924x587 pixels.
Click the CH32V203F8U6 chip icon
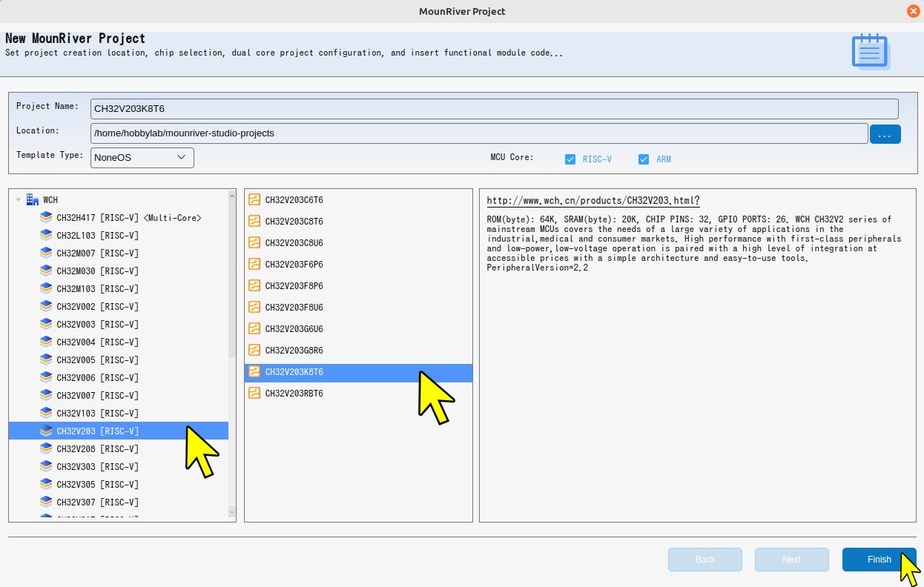pos(254,307)
